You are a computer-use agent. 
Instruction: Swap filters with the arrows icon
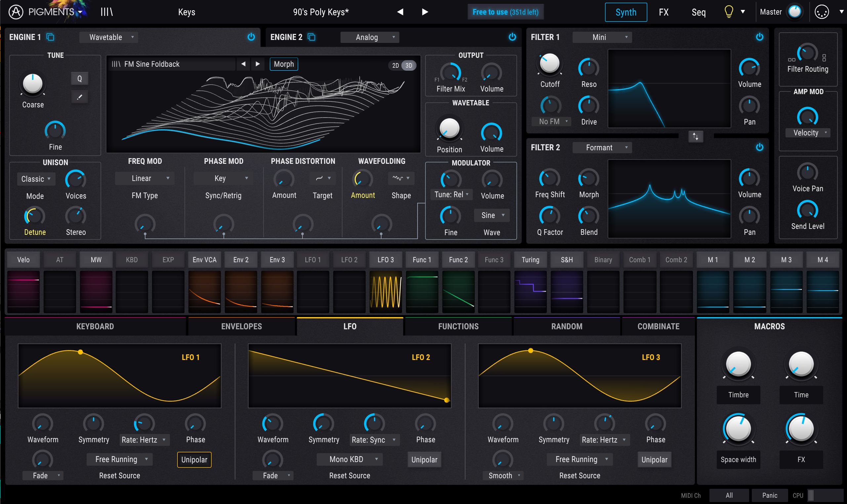pos(696,136)
